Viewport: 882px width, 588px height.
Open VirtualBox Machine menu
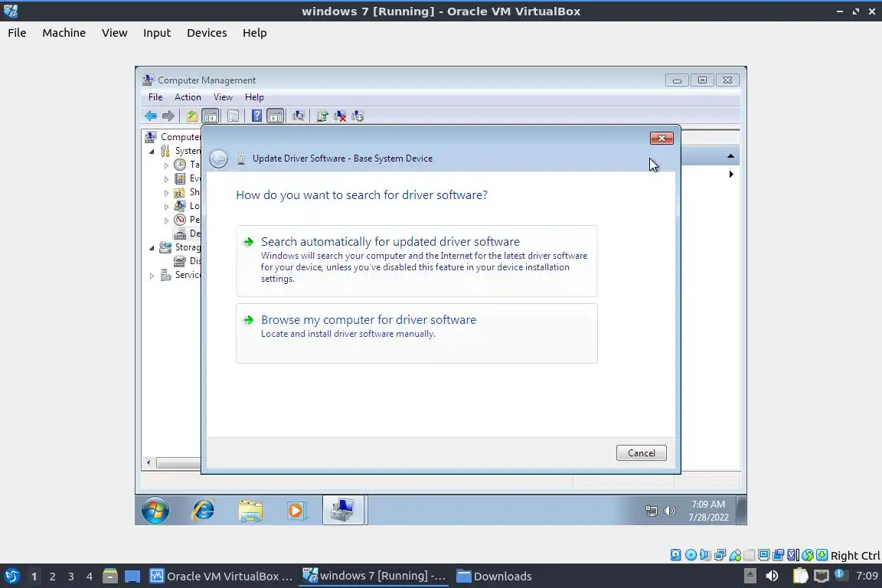click(x=64, y=33)
